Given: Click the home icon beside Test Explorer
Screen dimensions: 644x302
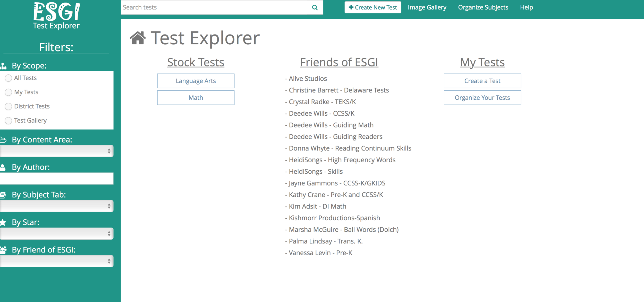Looking at the screenshot, I should pyautogui.click(x=138, y=38).
